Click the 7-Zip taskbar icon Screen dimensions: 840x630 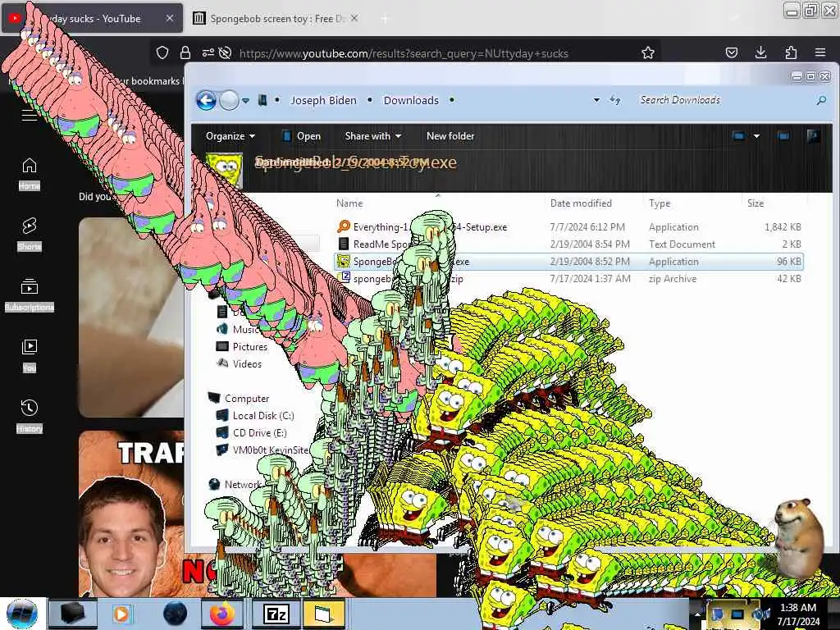(276, 614)
